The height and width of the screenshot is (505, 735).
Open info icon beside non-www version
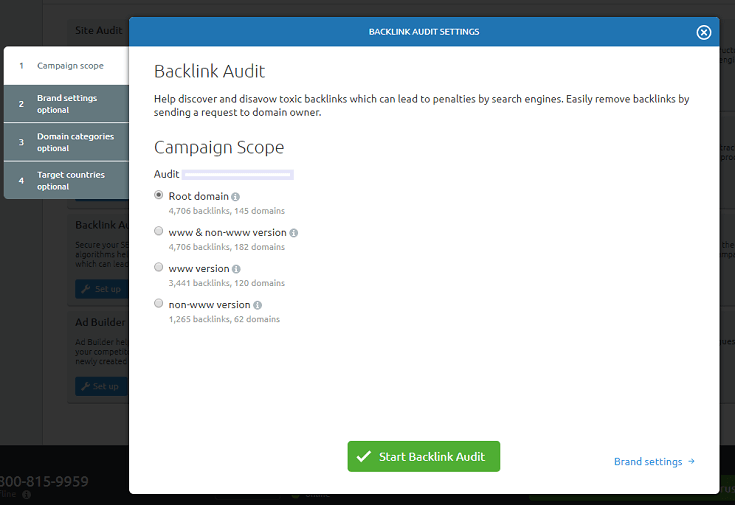click(257, 305)
